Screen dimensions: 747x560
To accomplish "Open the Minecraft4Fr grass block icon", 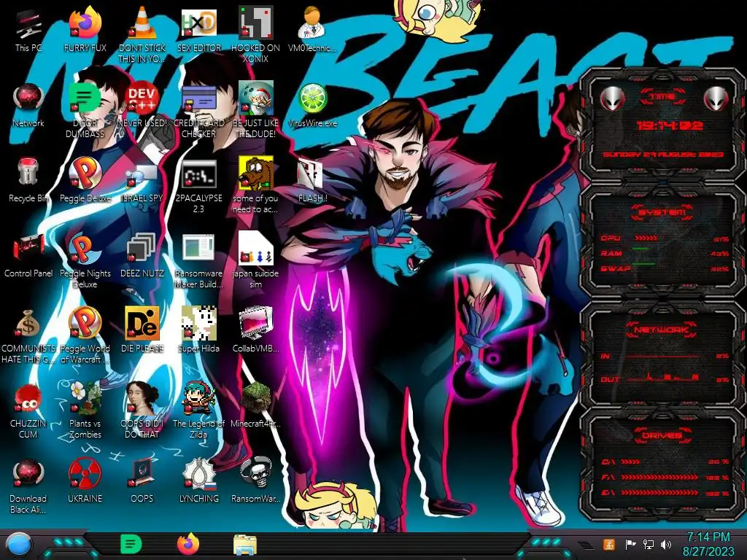I will tap(255, 405).
